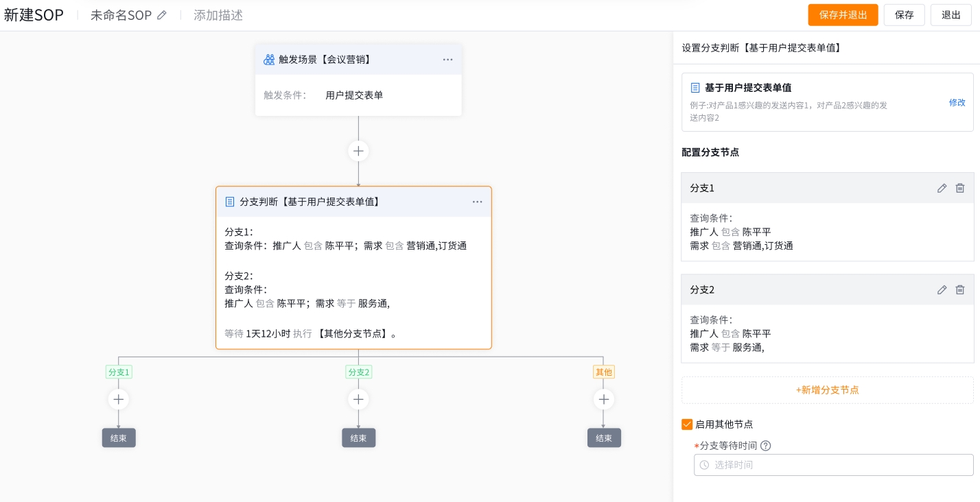This screenshot has width=980, height=502.
Task: Delete 分支2 with the trash icon
Action: 960,290
